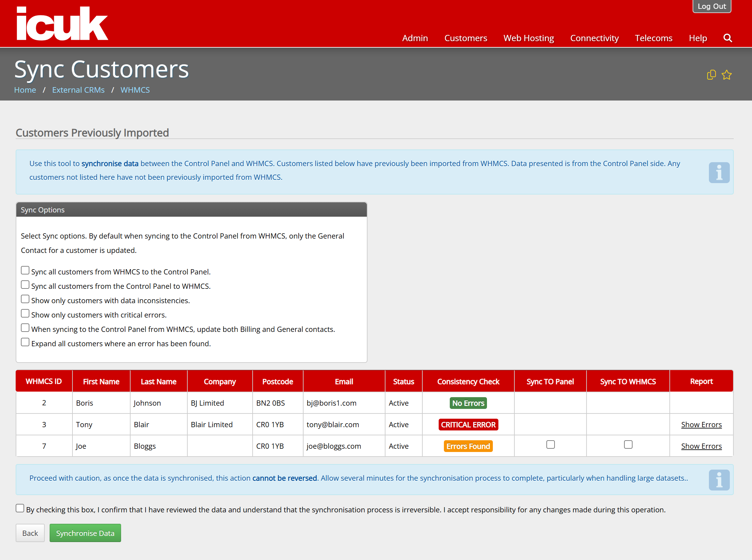The image size is (752, 560).
Task: Click email bj@boris1.com
Action: (332, 403)
